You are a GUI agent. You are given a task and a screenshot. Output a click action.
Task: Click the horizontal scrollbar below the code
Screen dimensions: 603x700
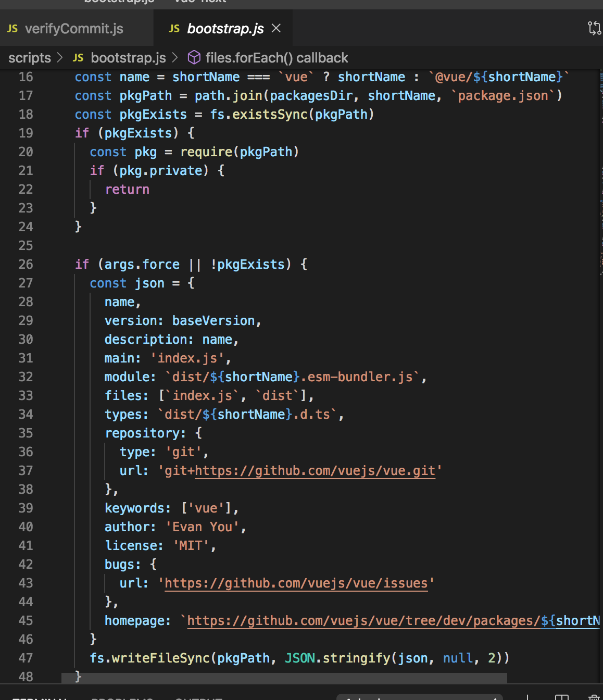click(x=284, y=678)
